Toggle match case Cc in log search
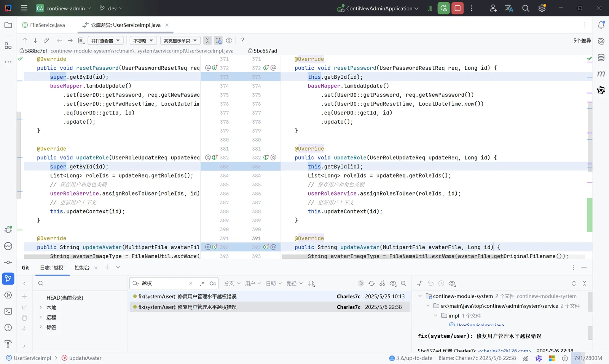 [x=213, y=283]
